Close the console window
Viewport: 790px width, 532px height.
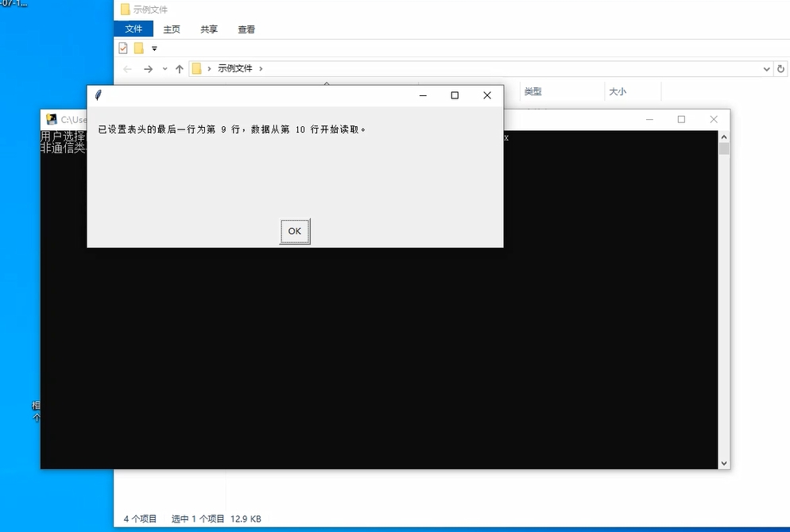tap(714, 119)
